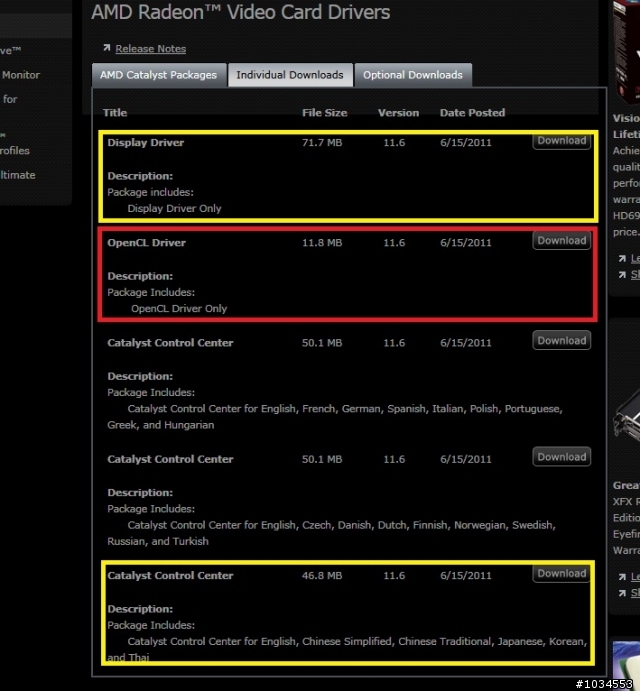Download Catalyst Control Center with French and German
This screenshot has height=692, width=640.
tap(561, 340)
